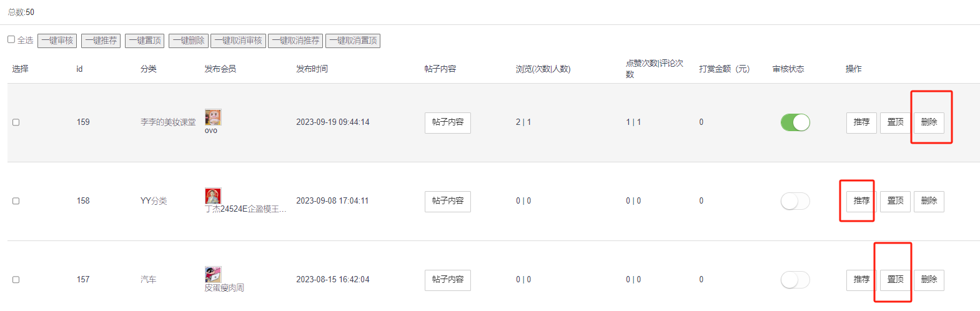
Task: Disable the review toggle for post 159
Action: tap(795, 122)
